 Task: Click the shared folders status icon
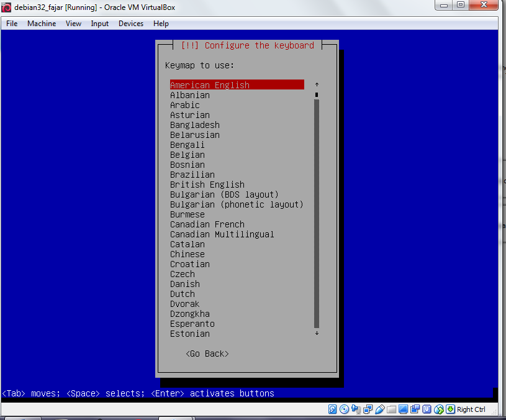[x=391, y=409]
